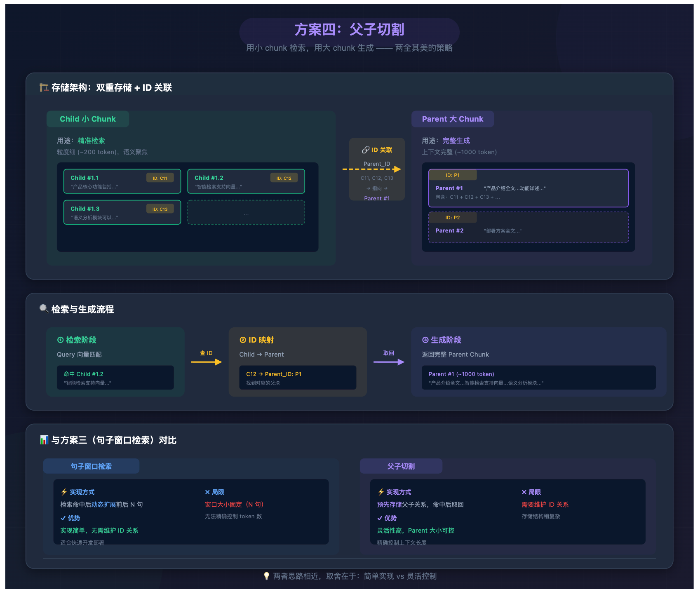This screenshot has width=700, height=592.
Task: Click the purple arrow labeled 取回
Action: tap(388, 362)
